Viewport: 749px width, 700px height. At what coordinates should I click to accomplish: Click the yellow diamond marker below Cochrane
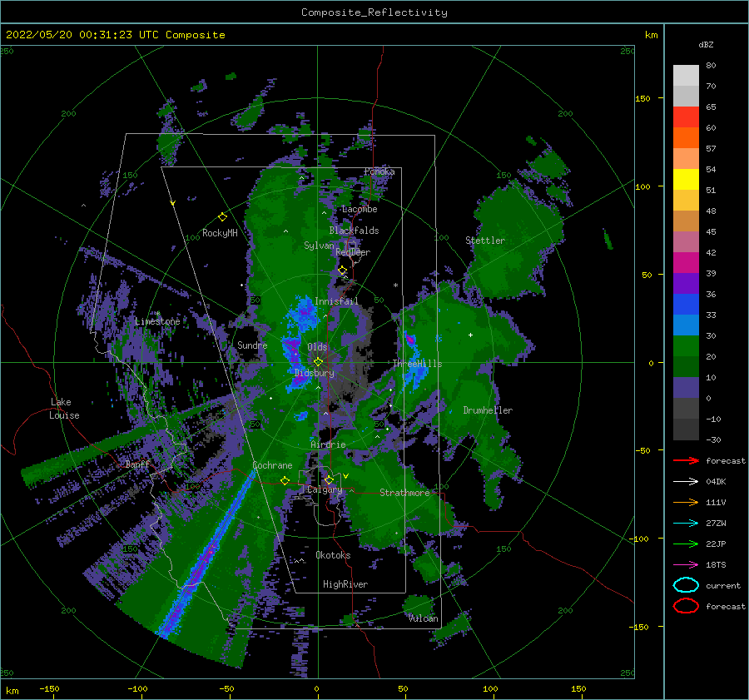[x=285, y=480]
